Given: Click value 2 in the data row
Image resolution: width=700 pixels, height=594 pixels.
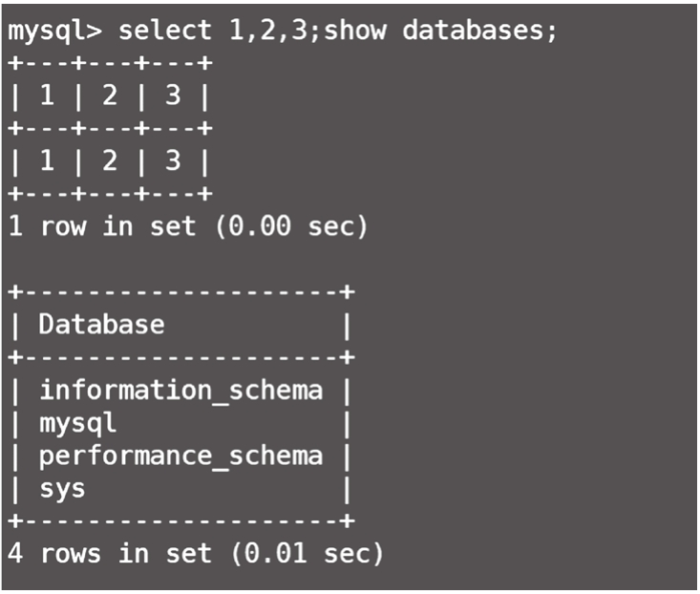Looking at the screenshot, I should [x=109, y=160].
